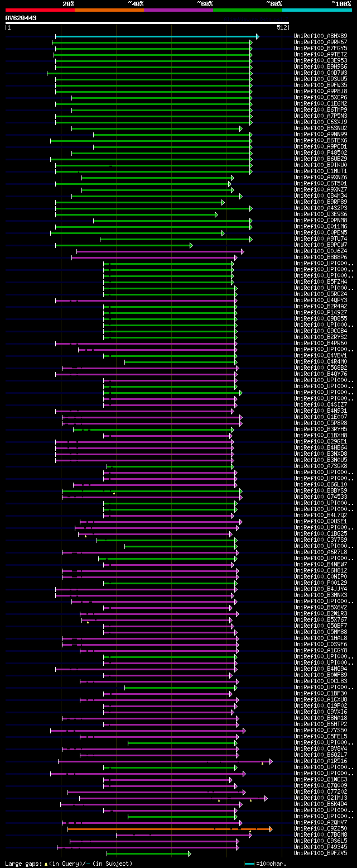Image resolution: width=357 pixels, height=868 pixels.
Task: Open the UniRef100_A9RK67 hit label
Action: (320, 42)
